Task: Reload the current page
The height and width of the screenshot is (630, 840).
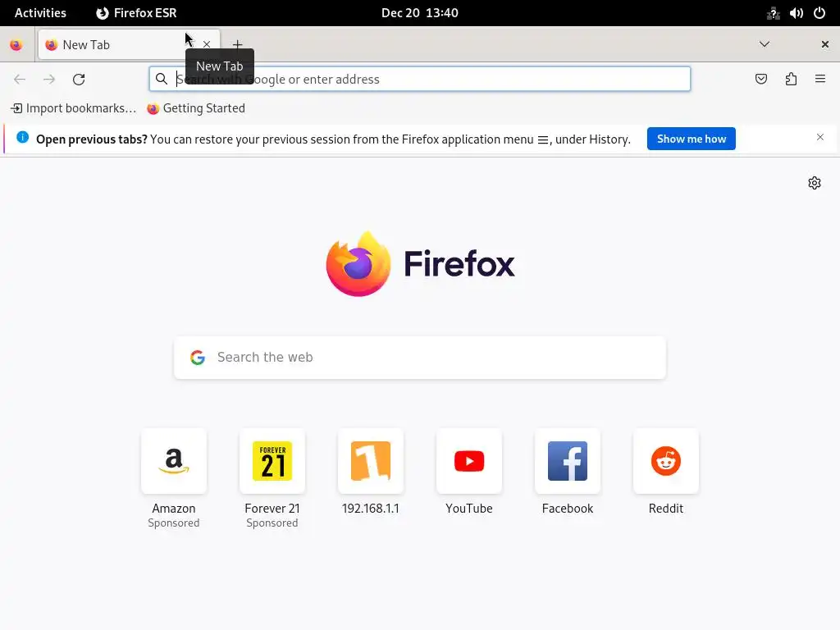Action: pyautogui.click(x=79, y=80)
